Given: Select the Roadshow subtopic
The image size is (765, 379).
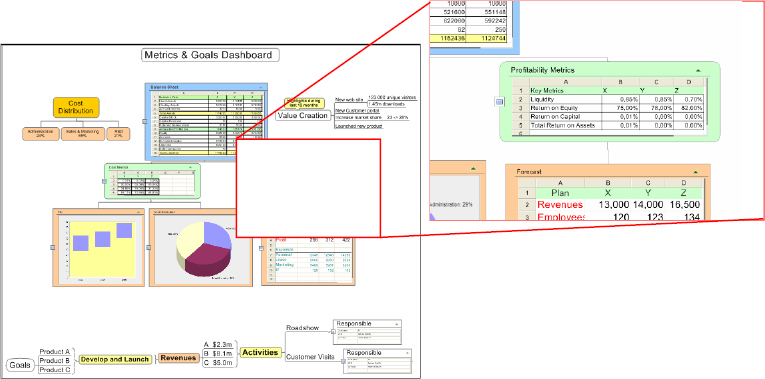Looking at the screenshot, I should pyautogui.click(x=302, y=327).
